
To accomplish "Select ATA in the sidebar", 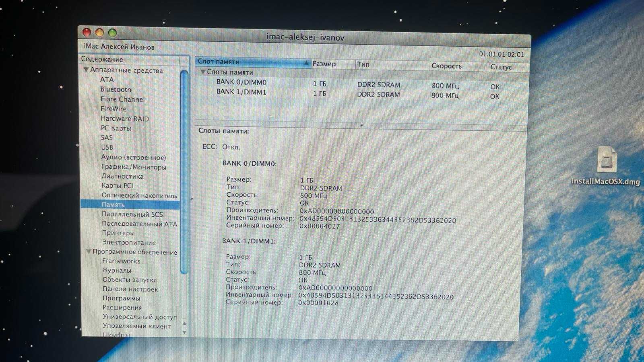I will coord(107,80).
